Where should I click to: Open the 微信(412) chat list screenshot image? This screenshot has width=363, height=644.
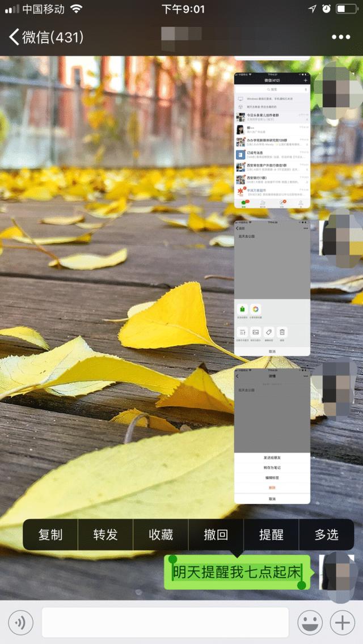272,140
